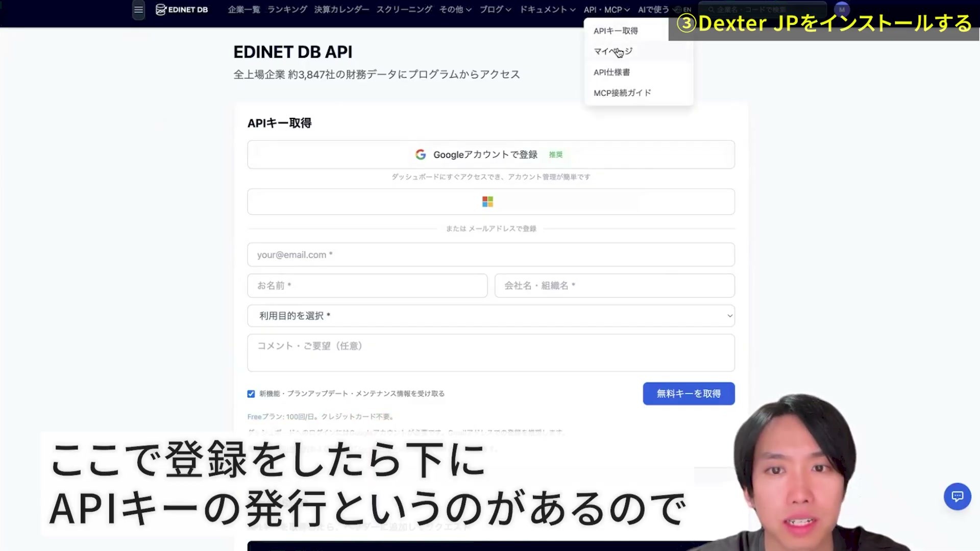980x551 pixels.
Task: Open スクリーニング in the navigation bar
Action: [404, 10]
